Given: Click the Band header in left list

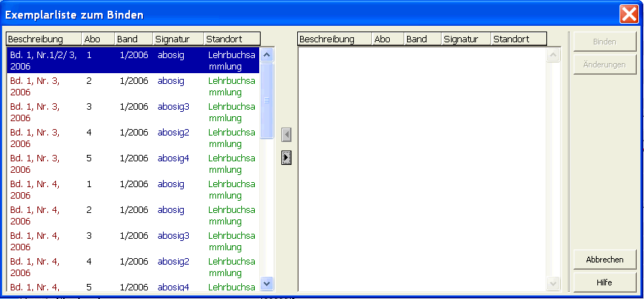Looking at the screenshot, I should [134, 39].
